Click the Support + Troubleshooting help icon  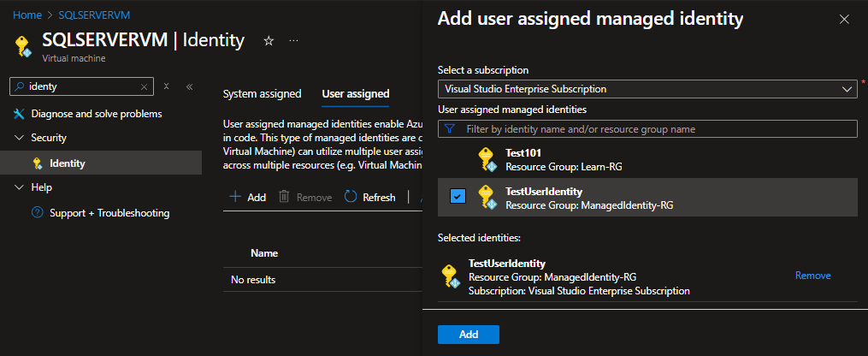[x=37, y=212]
